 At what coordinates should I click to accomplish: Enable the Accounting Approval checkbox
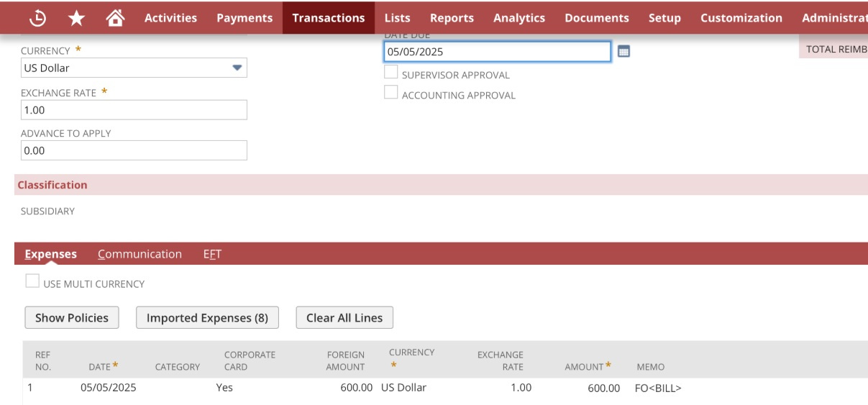(390, 92)
